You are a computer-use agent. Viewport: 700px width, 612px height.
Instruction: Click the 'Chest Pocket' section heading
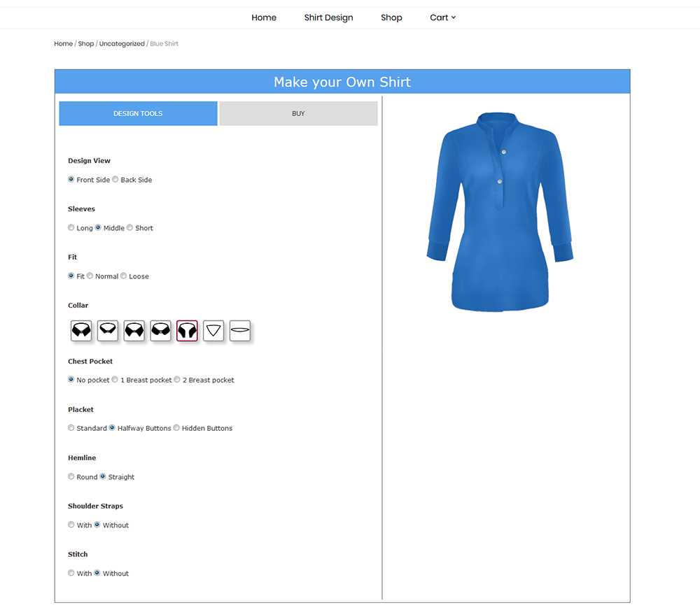point(90,362)
